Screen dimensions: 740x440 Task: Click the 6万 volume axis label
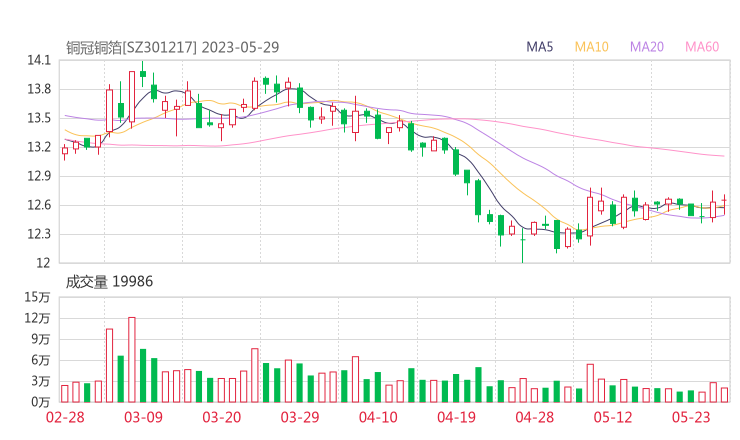click(41, 360)
